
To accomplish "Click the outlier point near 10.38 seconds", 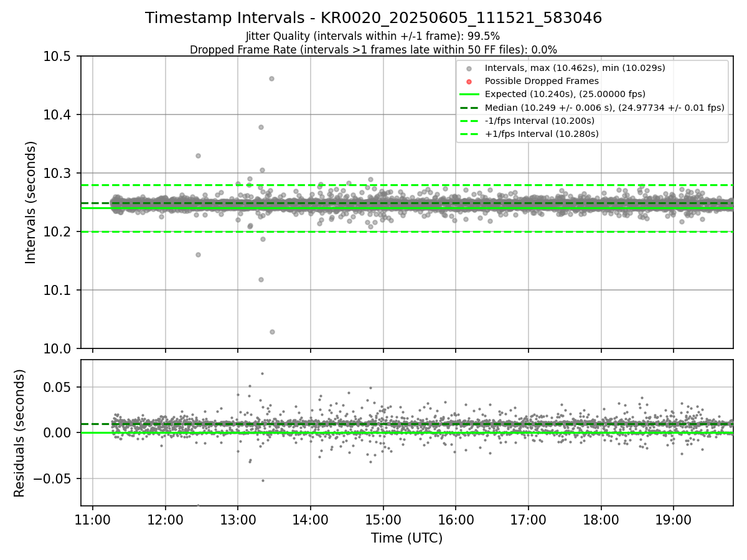I will 261,127.
